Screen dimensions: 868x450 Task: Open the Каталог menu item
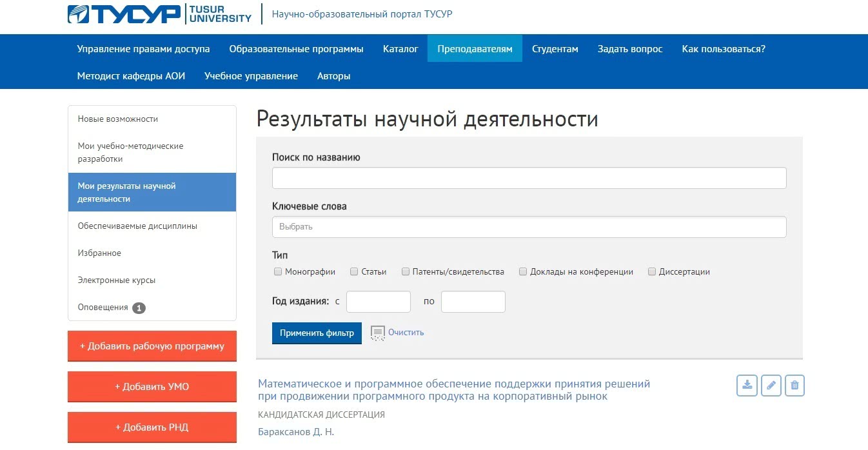(x=400, y=49)
